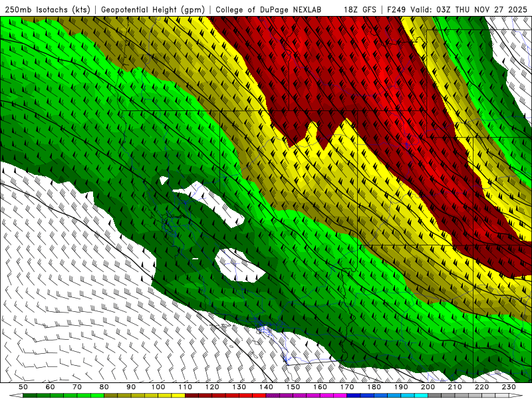Click the 60 label on the color scale

click(x=51, y=387)
